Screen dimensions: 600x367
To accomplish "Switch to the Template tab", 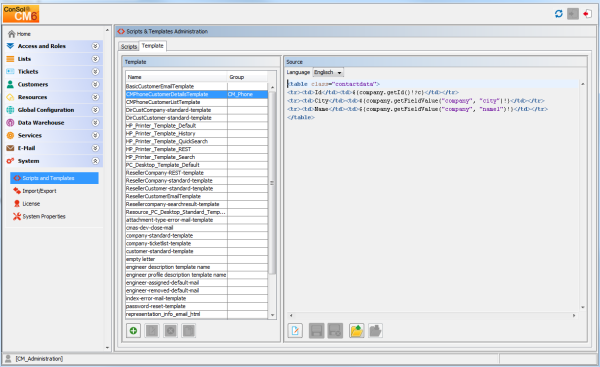I will pos(153,46).
